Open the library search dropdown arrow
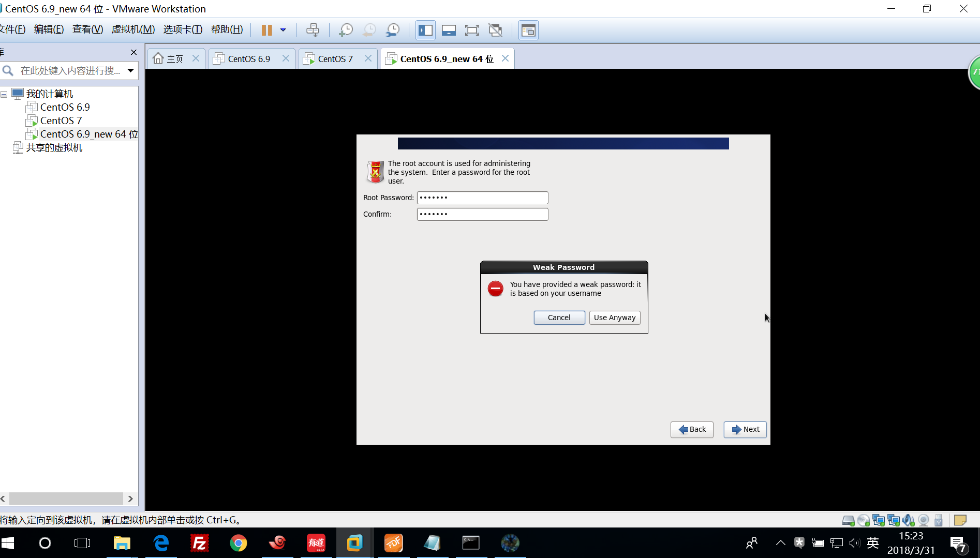Image resolution: width=980 pixels, height=558 pixels. click(x=131, y=71)
